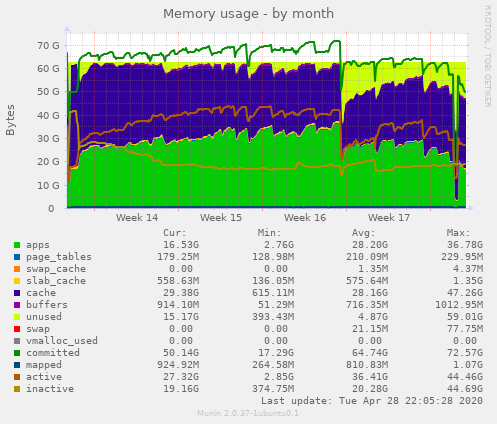Click the 'active' legend label
Screen dimensions: 497x424
point(44,377)
